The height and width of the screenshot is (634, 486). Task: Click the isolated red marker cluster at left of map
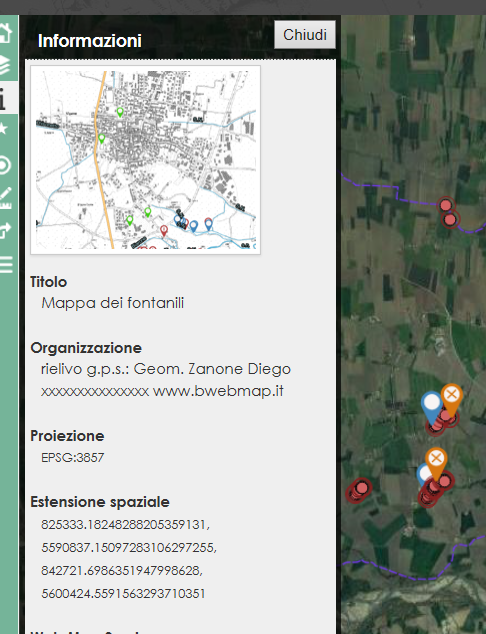(x=358, y=490)
